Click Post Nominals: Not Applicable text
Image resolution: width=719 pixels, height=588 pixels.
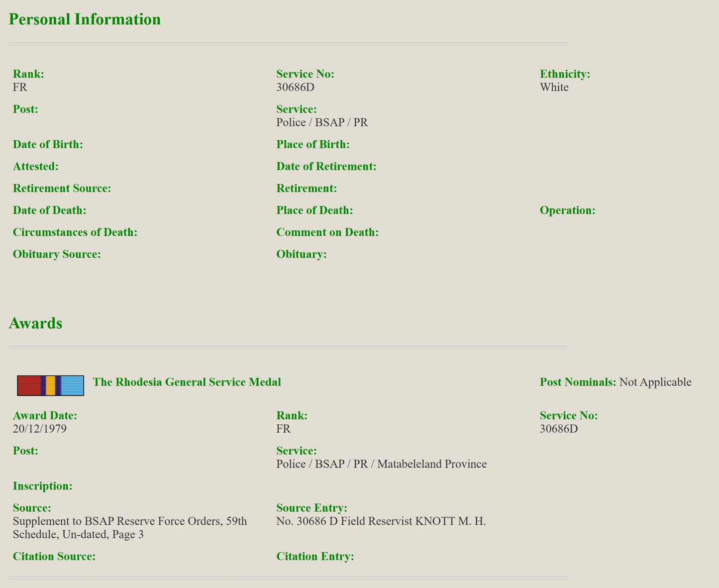[616, 382]
